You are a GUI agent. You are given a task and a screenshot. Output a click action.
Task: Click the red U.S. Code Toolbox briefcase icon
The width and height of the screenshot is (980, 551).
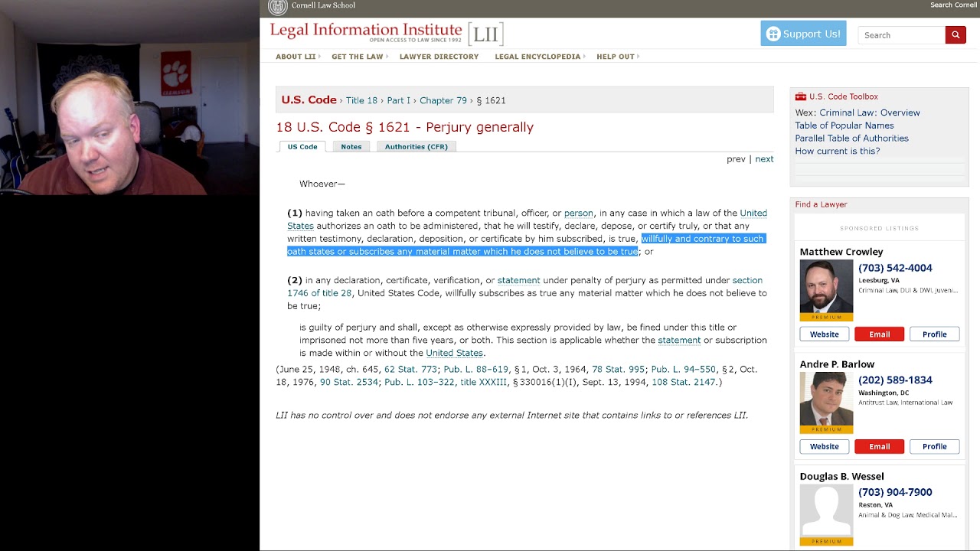click(x=801, y=96)
